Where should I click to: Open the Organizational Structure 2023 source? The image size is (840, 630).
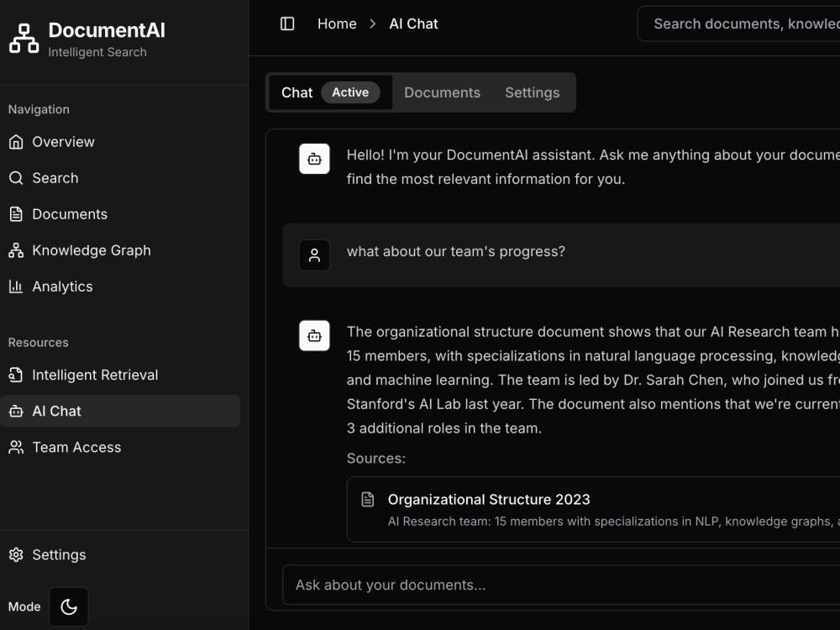point(594,510)
